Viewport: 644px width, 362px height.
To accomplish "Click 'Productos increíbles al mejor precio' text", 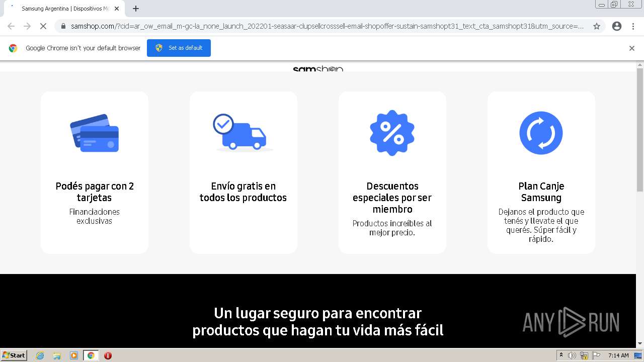I will tap(392, 228).
